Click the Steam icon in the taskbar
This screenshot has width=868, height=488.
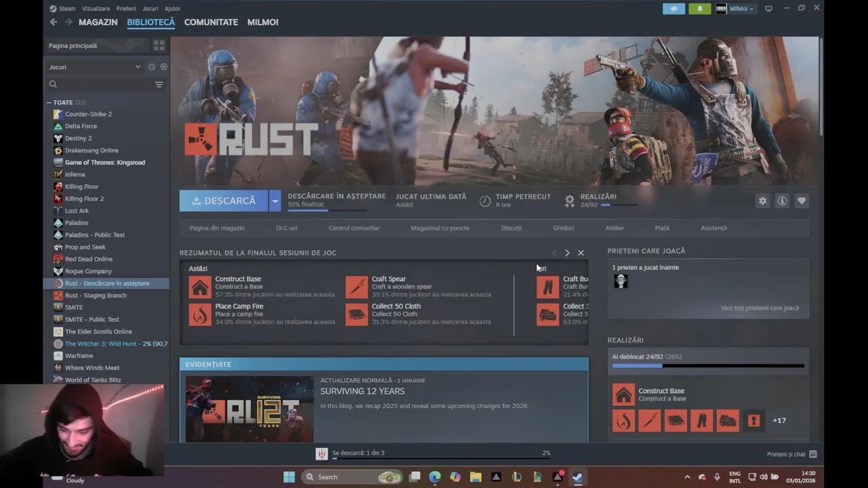pos(577,476)
